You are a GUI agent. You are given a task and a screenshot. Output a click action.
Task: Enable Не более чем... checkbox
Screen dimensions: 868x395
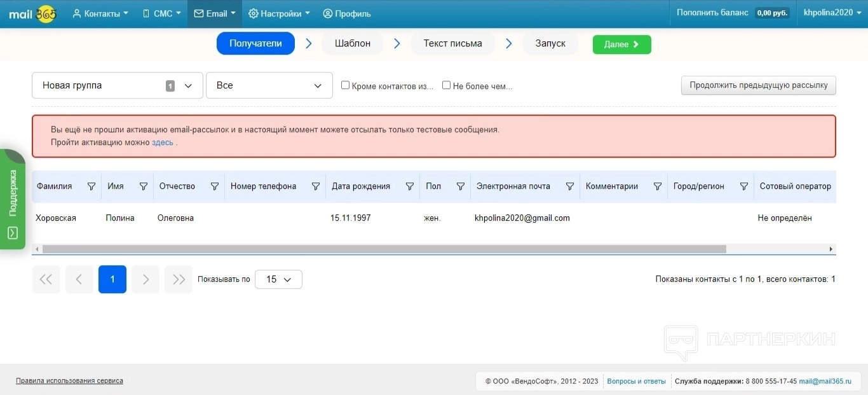click(x=446, y=85)
